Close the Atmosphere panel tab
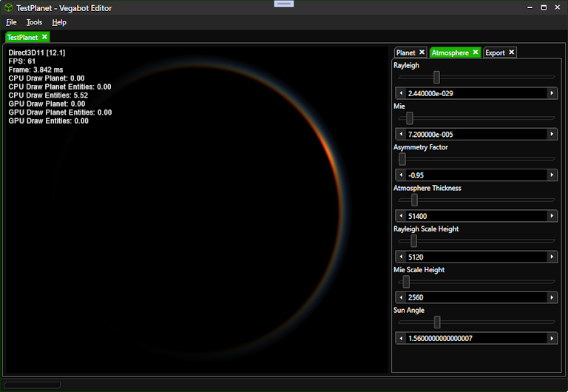Image resolution: width=568 pixels, height=392 pixels. click(476, 53)
